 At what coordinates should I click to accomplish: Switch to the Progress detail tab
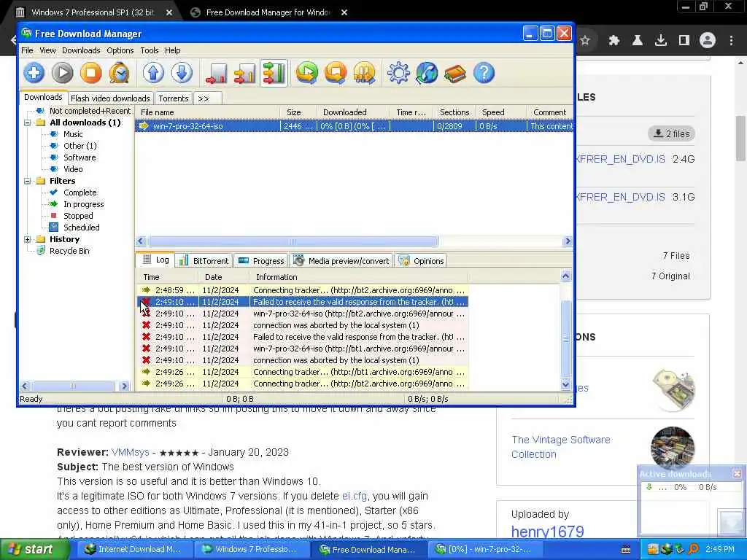(261, 261)
